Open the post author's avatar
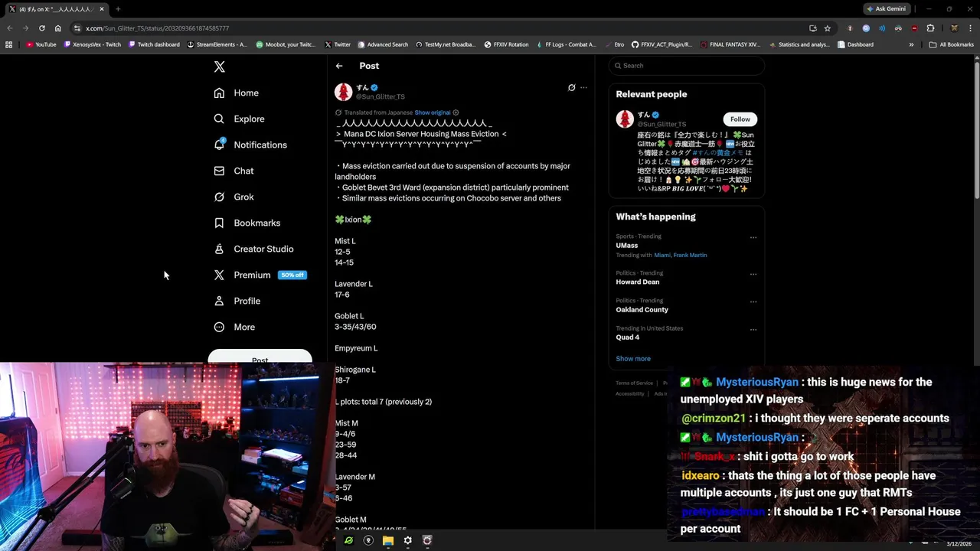 tap(344, 92)
